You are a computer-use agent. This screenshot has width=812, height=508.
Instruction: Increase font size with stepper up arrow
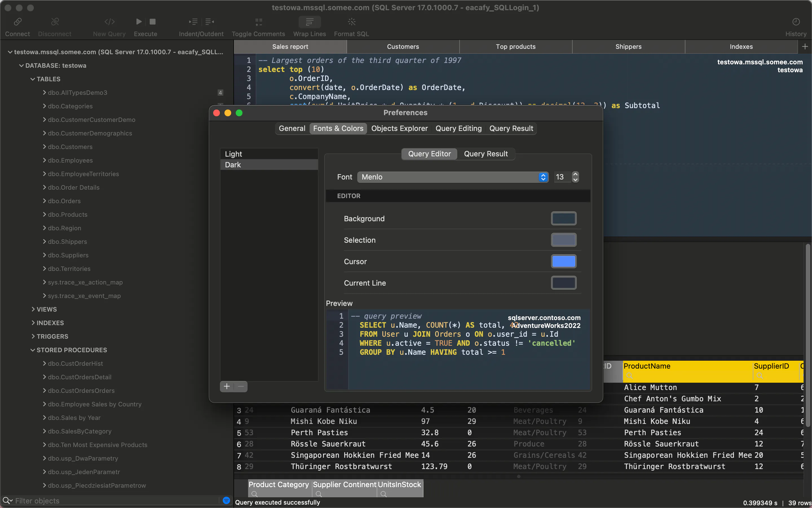pos(575,174)
